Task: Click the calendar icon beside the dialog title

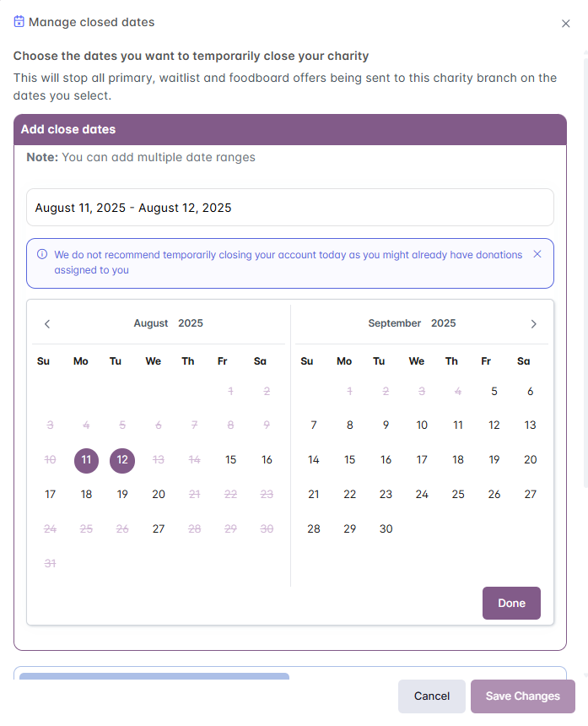Action: pyautogui.click(x=19, y=22)
